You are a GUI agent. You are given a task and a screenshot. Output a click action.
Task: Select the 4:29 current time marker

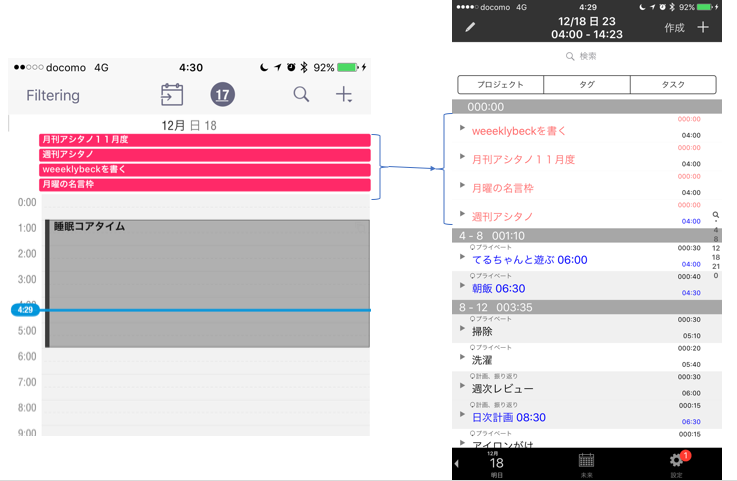coord(25,310)
